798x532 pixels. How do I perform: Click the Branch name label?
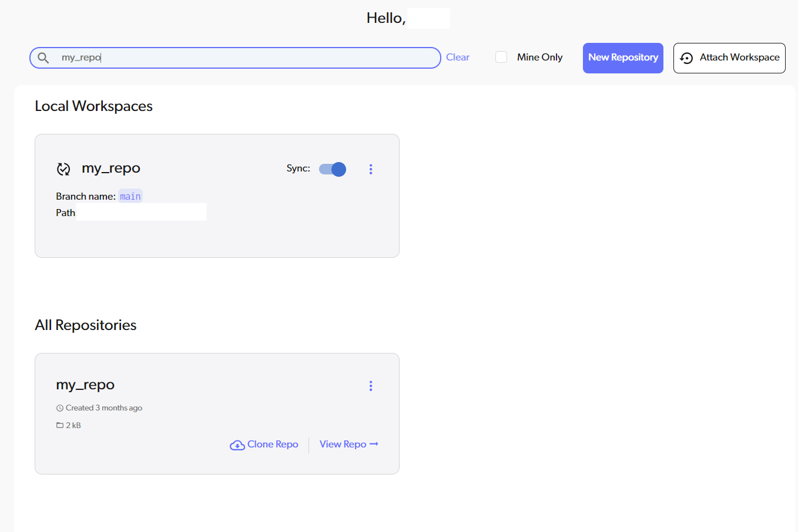tap(86, 196)
